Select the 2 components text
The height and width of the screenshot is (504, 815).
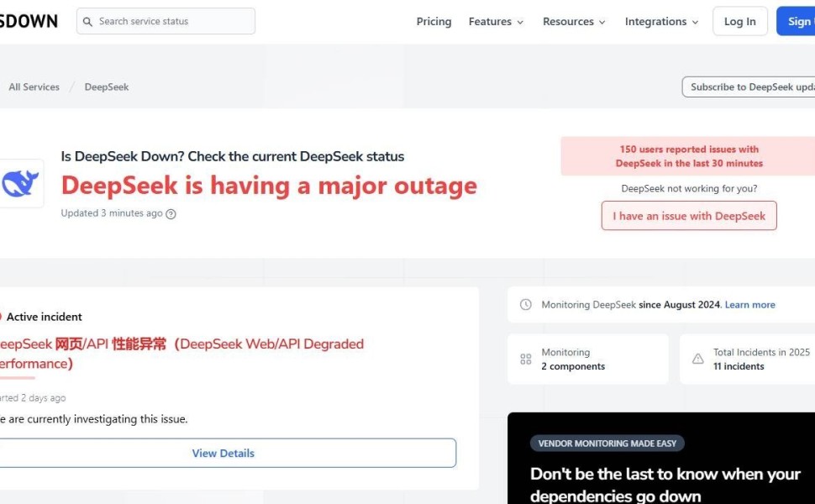click(x=573, y=366)
